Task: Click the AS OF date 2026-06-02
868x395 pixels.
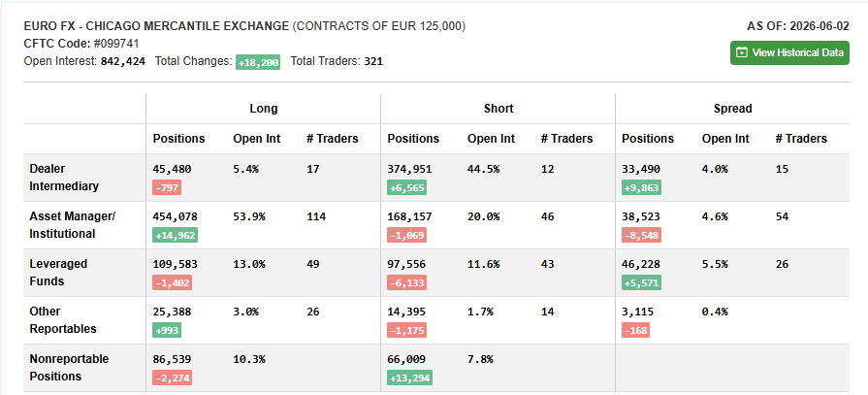Action: [820, 26]
